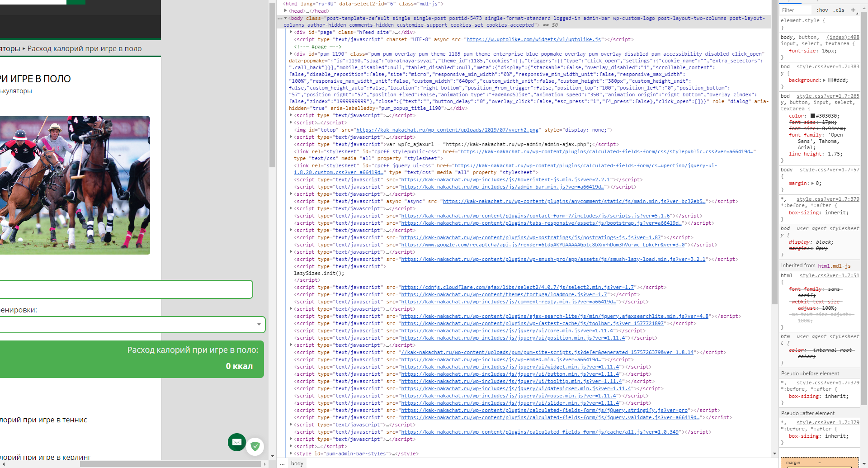The image size is (868, 468).
Task: Expand the head element node
Action: point(286,11)
